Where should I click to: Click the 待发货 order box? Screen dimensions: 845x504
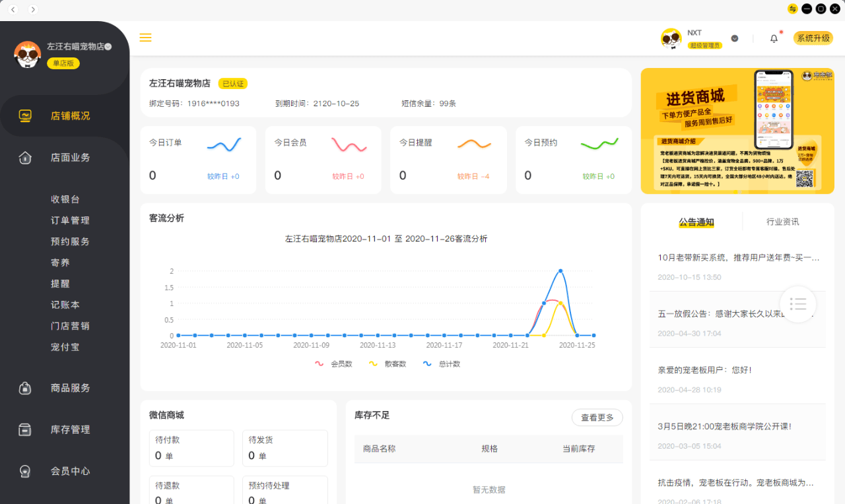click(x=285, y=449)
